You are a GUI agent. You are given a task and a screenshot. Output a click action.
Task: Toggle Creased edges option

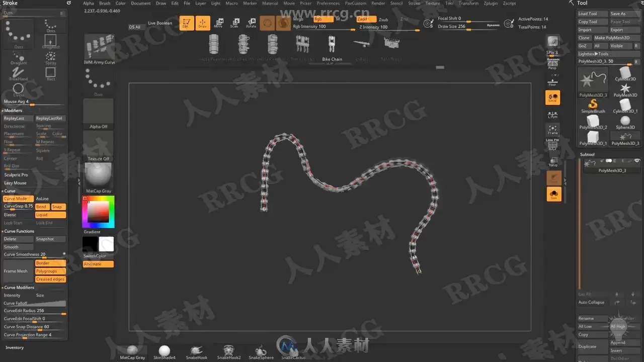pyautogui.click(x=50, y=279)
